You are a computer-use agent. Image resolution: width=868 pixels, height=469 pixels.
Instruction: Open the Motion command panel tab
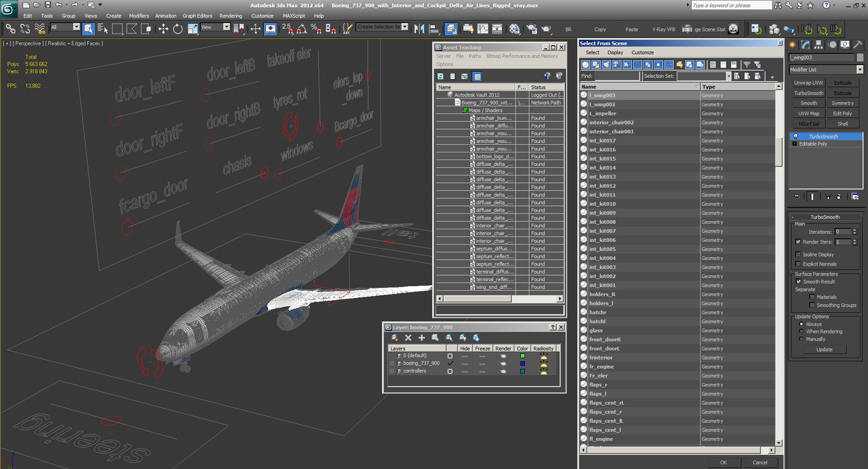click(832, 45)
